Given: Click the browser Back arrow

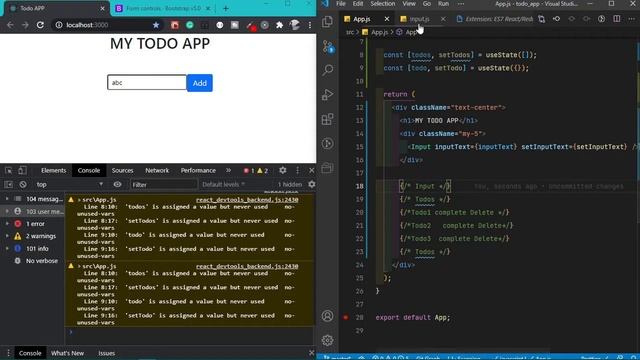Looking at the screenshot, I should coord(10,25).
